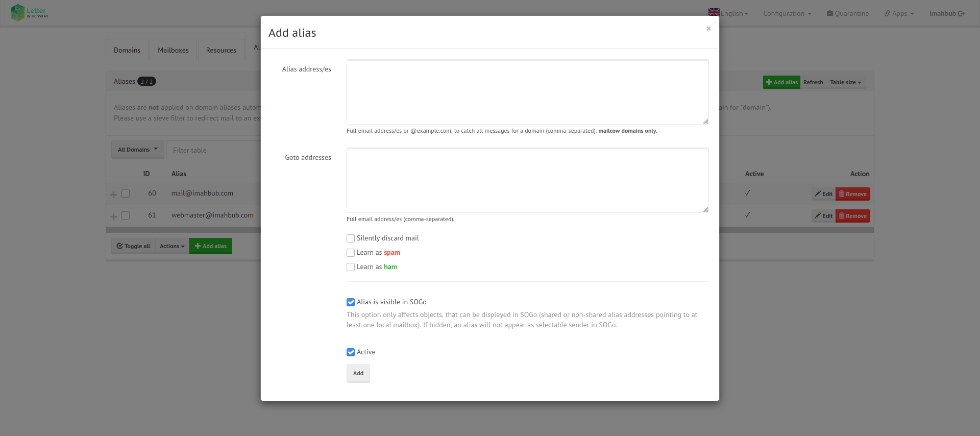Uncheck Alias is visible in SOGo
Image resolution: width=980 pixels, height=436 pixels.
pos(351,302)
